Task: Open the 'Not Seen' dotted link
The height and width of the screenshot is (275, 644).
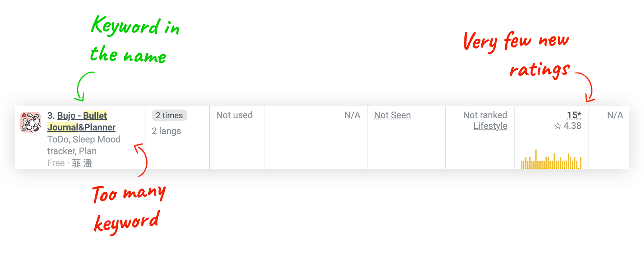Action: (x=392, y=115)
